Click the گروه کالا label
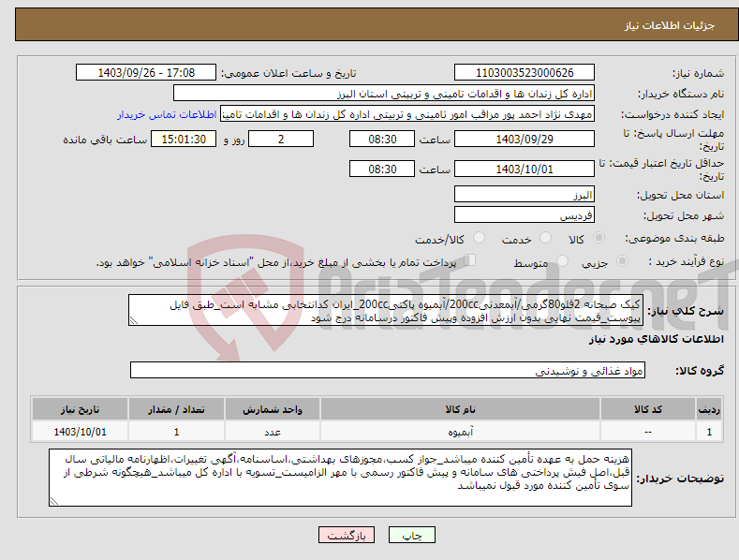The height and width of the screenshot is (560, 739). pyautogui.click(x=700, y=371)
